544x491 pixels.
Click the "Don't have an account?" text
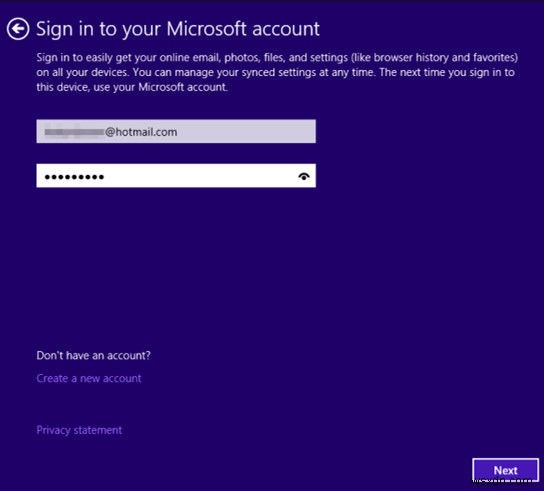[x=94, y=355]
